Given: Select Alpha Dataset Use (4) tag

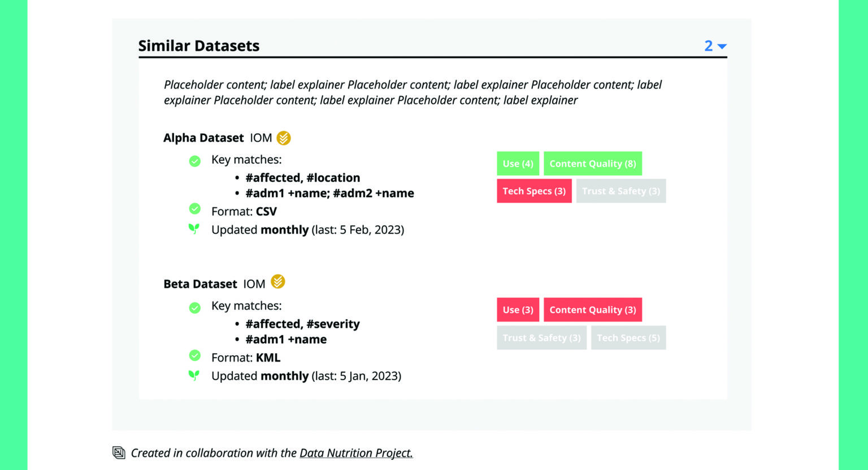Looking at the screenshot, I should [x=518, y=164].
